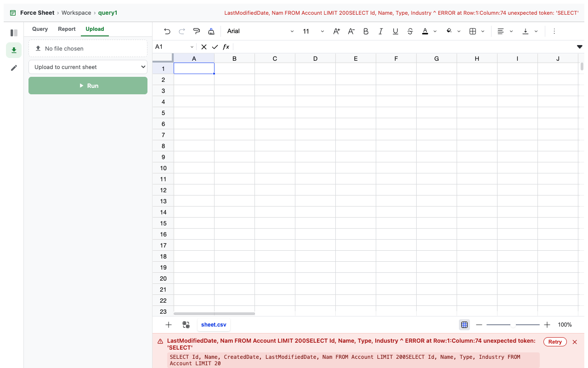Click the Clear format icon

click(211, 31)
